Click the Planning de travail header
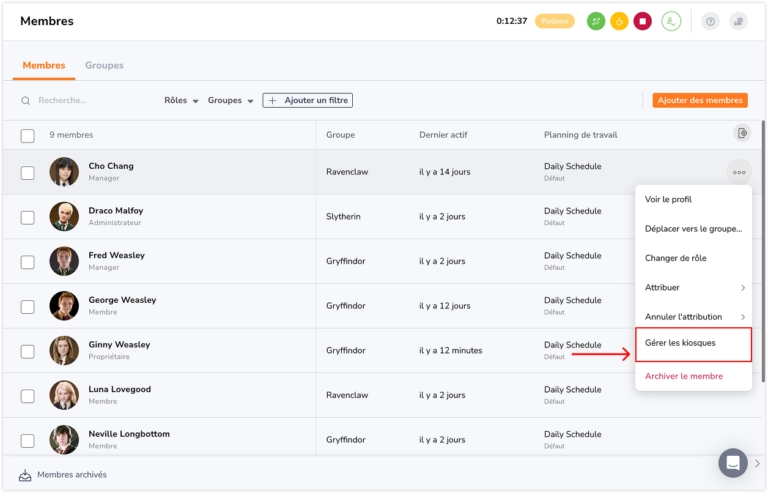This screenshot has height=493, width=768. pyautogui.click(x=580, y=135)
